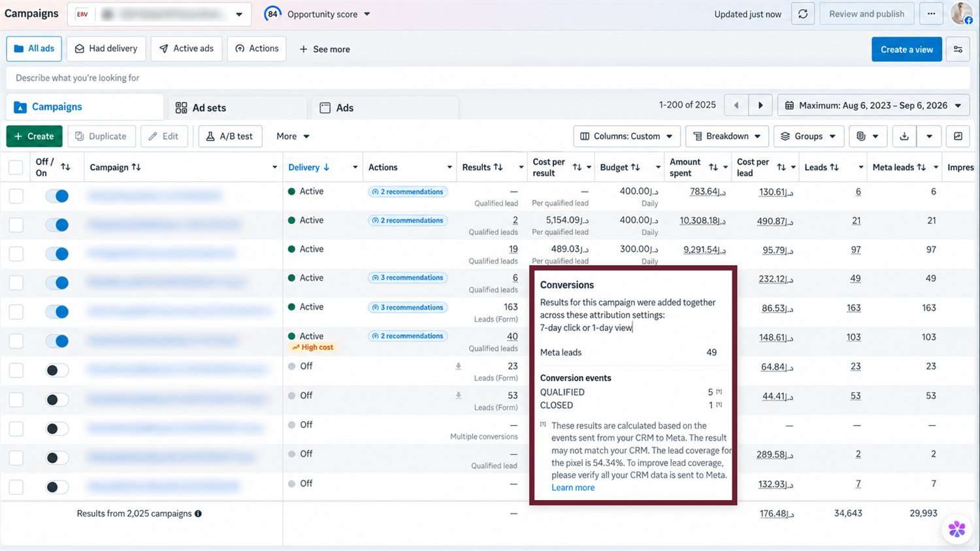Select the Had delivery filter
Viewport: 980px width, 551px height.
[x=106, y=49]
